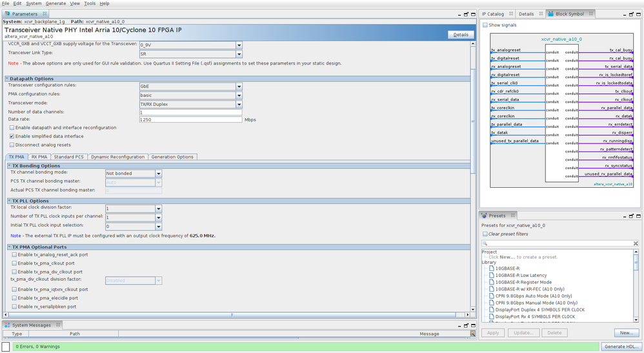Open the Generate menu
Viewport: 644px width, 353px height.
55,3
